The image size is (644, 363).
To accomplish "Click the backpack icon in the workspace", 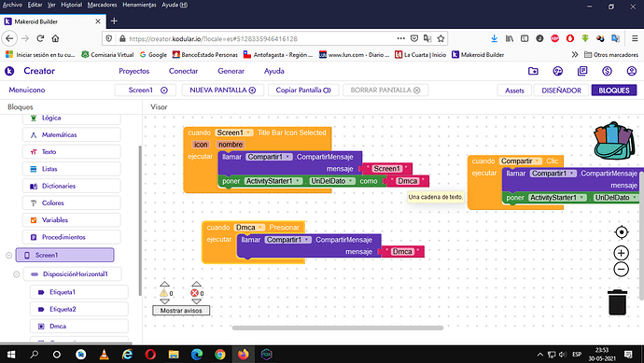I will [x=613, y=140].
